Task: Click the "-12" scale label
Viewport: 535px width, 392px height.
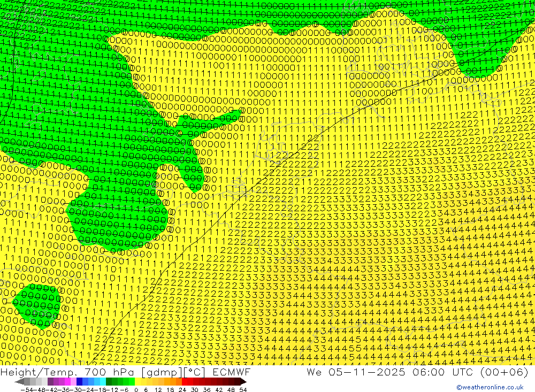Action: (x=112, y=390)
